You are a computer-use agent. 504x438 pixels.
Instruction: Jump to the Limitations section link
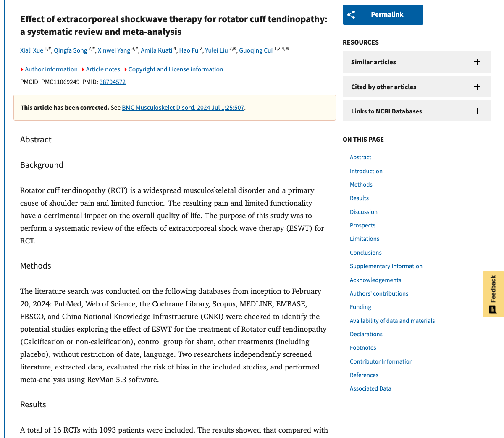364,239
